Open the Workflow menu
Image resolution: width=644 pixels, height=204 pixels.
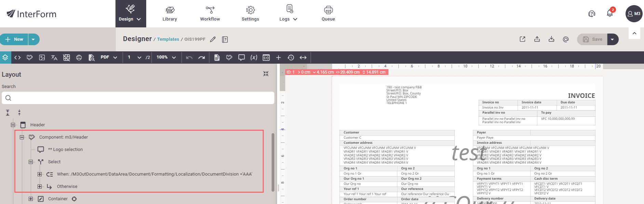(210, 14)
